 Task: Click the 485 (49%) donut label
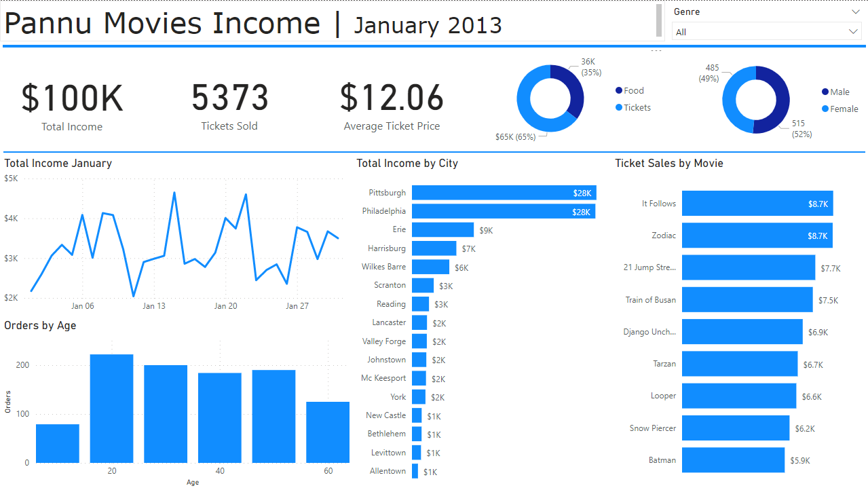coord(709,73)
